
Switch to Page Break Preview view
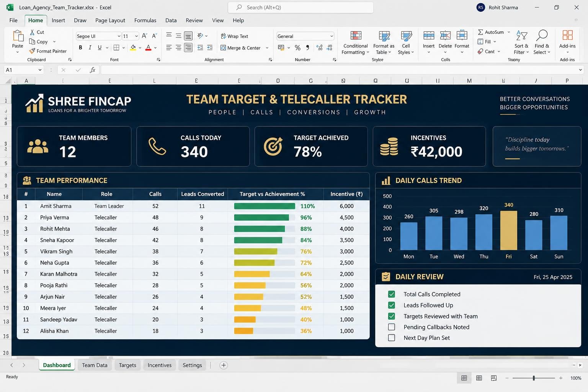point(494,378)
